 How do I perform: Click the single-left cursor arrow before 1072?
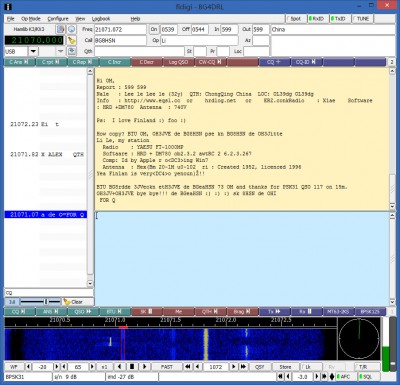[198, 367]
